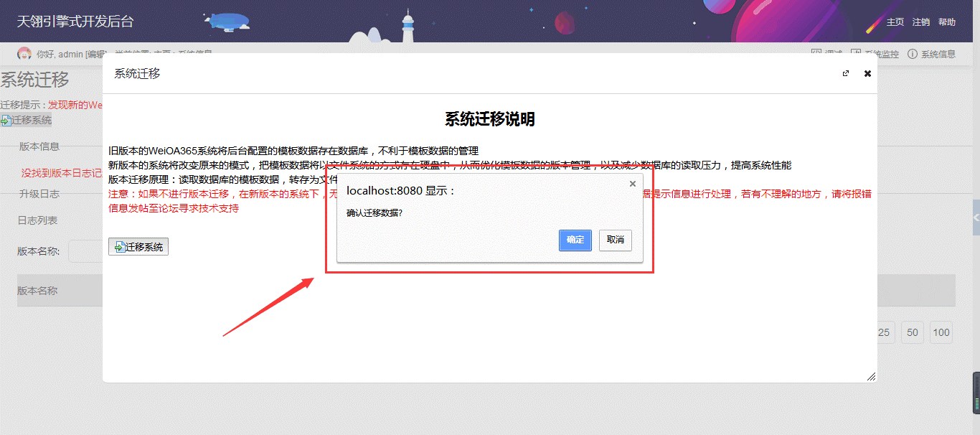Cancel migration with the 取消 button
This screenshot has height=435, width=980.
click(615, 240)
